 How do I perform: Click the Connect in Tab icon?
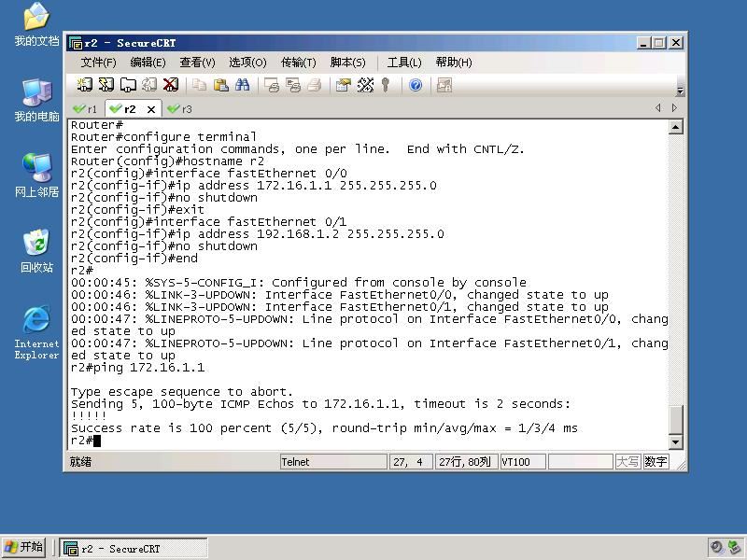pyautogui.click(x=128, y=85)
